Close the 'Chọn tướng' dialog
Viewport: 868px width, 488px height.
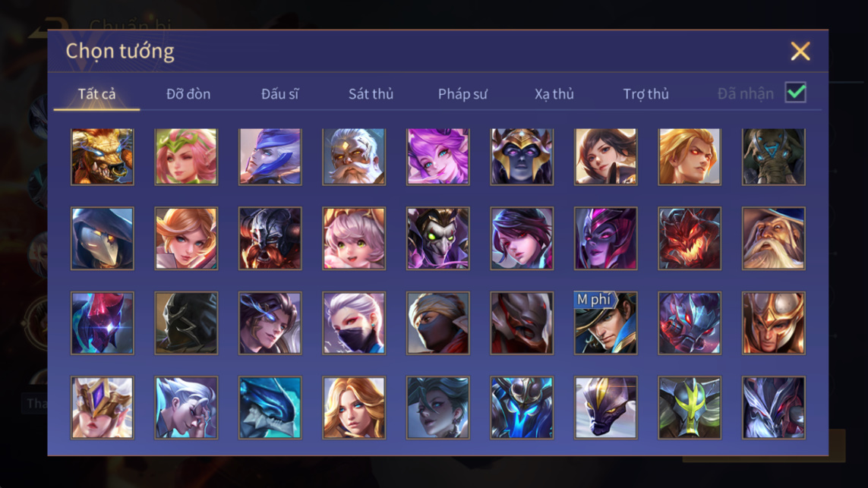[x=800, y=51]
